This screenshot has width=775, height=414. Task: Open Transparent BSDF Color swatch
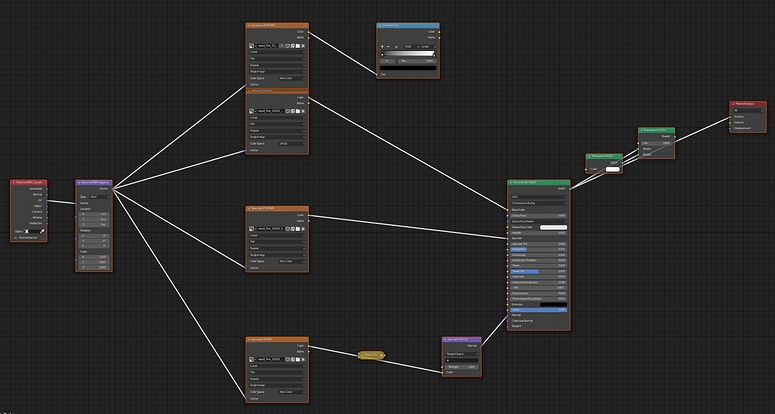(613, 169)
